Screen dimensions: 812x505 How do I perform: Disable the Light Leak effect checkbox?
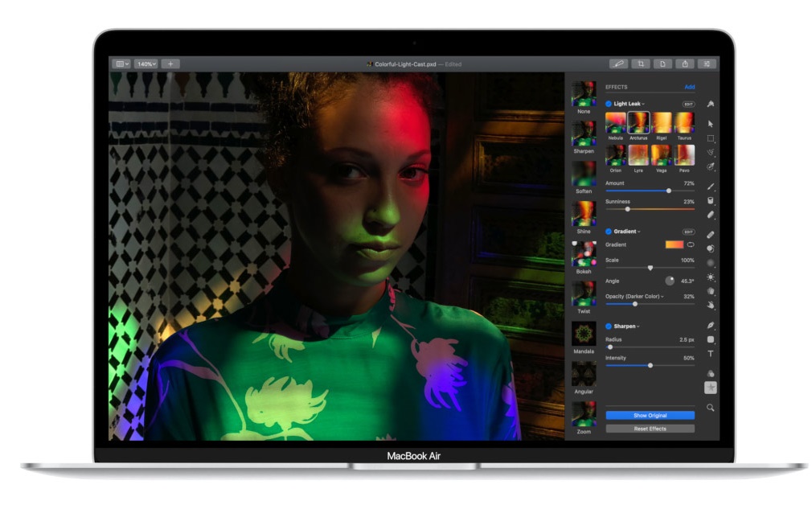coord(609,104)
